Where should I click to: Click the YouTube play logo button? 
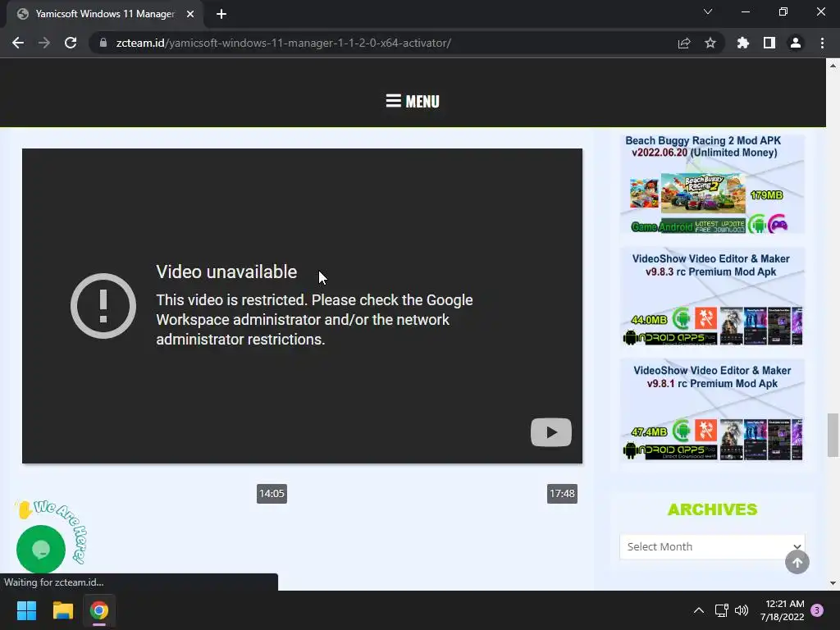pyautogui.click(x=550, y=431)
